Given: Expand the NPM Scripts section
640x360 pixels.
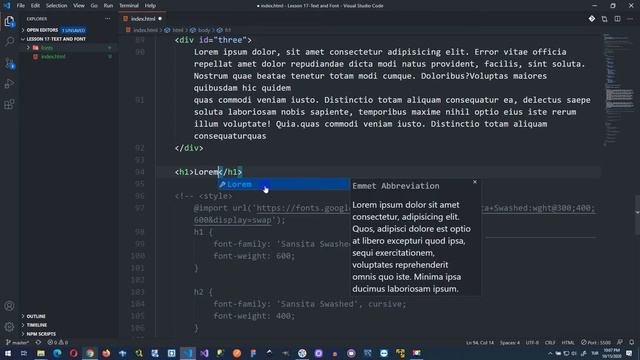Looking at the screenshot, I should 41,334.
